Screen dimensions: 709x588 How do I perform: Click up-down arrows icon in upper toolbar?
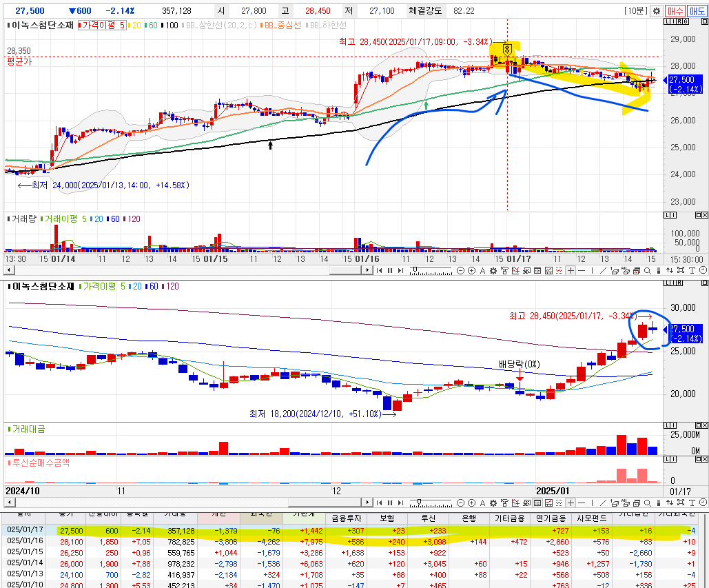pyautogui.click(x=670, y=270)
